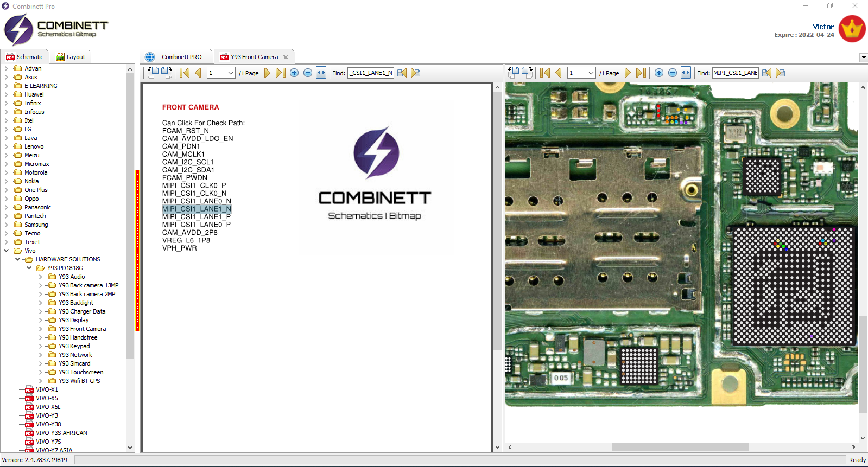Click the Find field in bitmap viewer
Image resolution: width=868 pixels, height=467 pixels.
pos(736,73)
